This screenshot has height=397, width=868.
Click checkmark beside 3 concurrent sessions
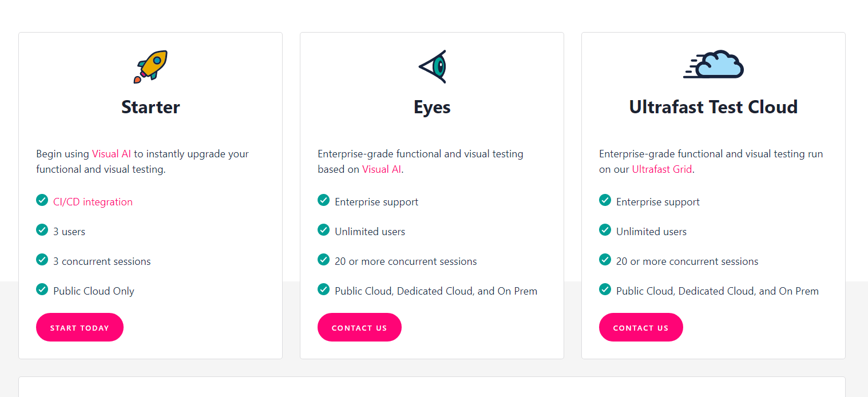[42, 259]
